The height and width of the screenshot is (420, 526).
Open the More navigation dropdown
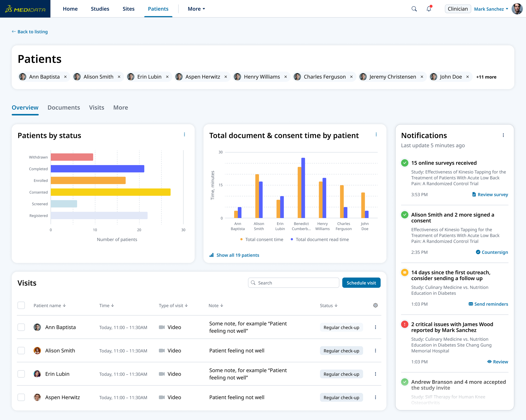coord(196,9)
